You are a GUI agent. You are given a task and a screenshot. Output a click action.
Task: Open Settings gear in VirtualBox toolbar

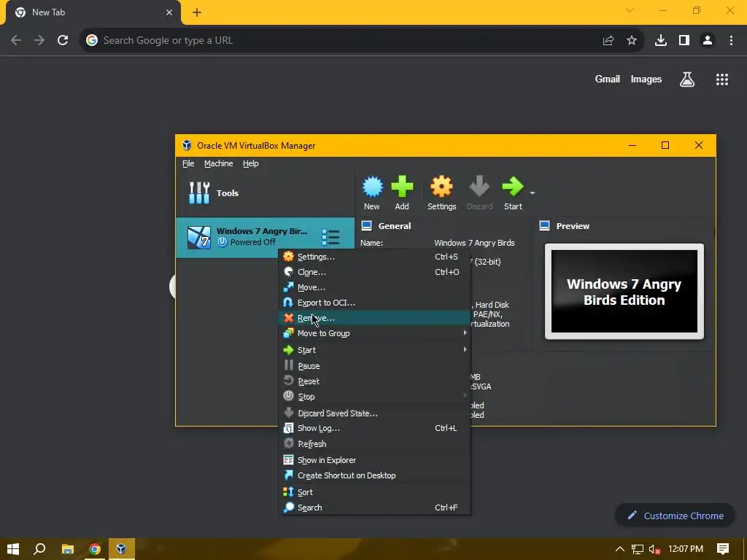tap(441, 192)
